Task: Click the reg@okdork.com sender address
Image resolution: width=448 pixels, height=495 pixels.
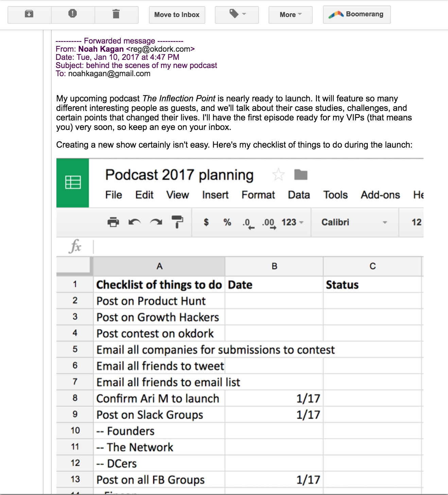Action: pyautogui.click(x=160, y=49)
